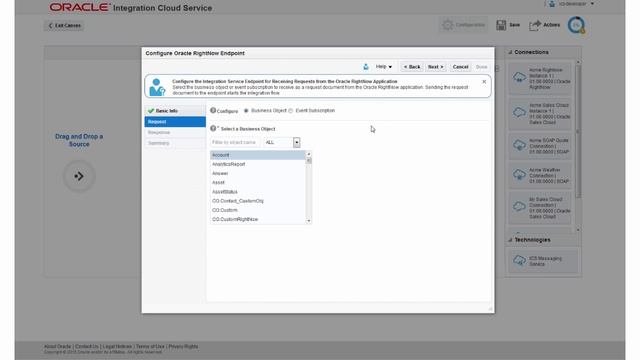Click the person icon beside Help
640x360 pixels.
pyautogui.click(x=366, y=67)
